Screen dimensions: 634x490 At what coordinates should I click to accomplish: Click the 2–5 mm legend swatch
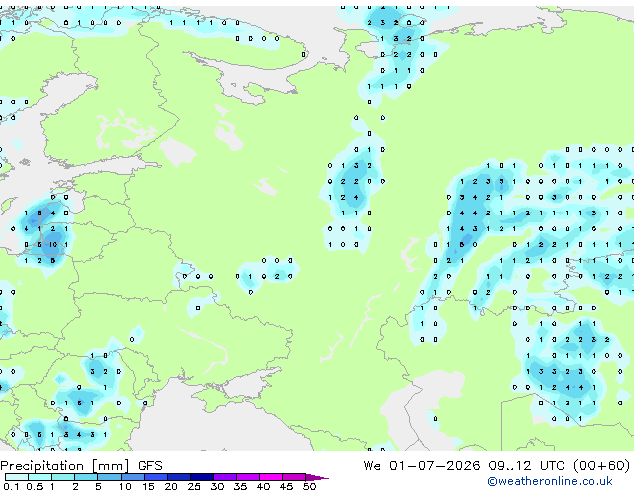tap(86, 477)
